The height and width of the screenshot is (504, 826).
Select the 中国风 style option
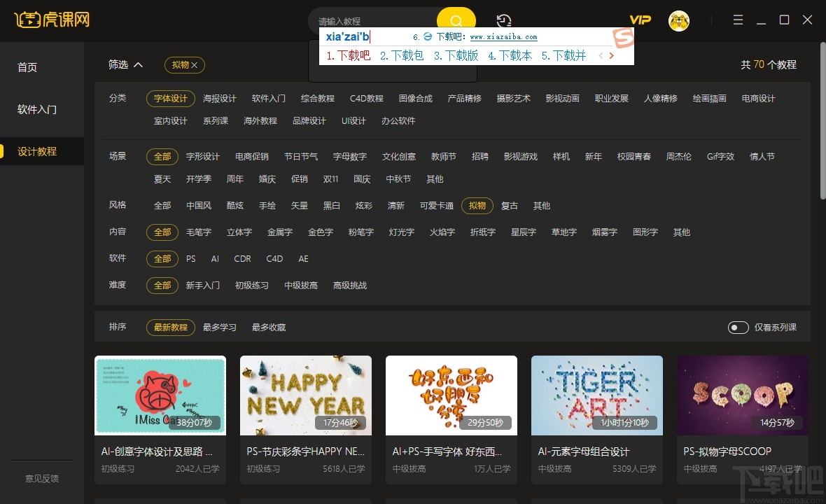pyautogui.click(x=199, y=205)
